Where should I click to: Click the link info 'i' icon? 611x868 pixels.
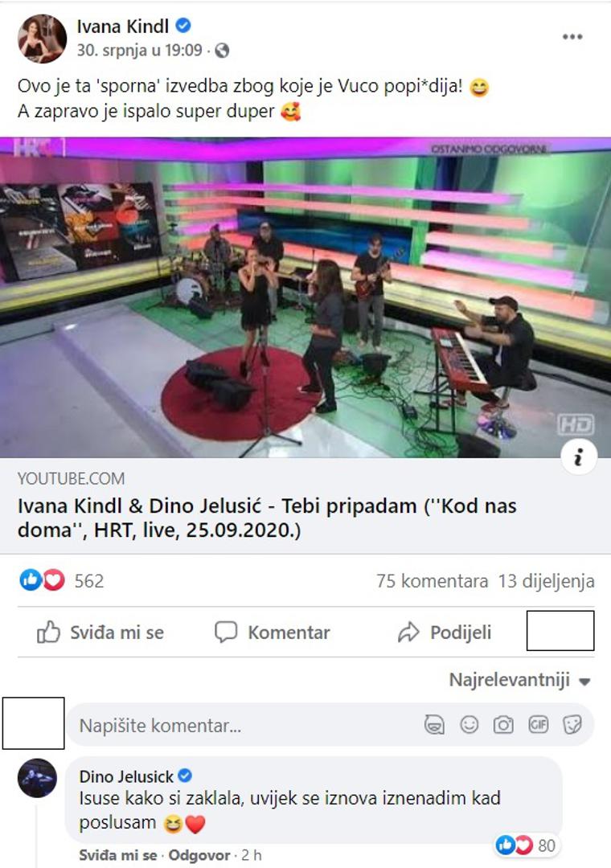(579, 457)
